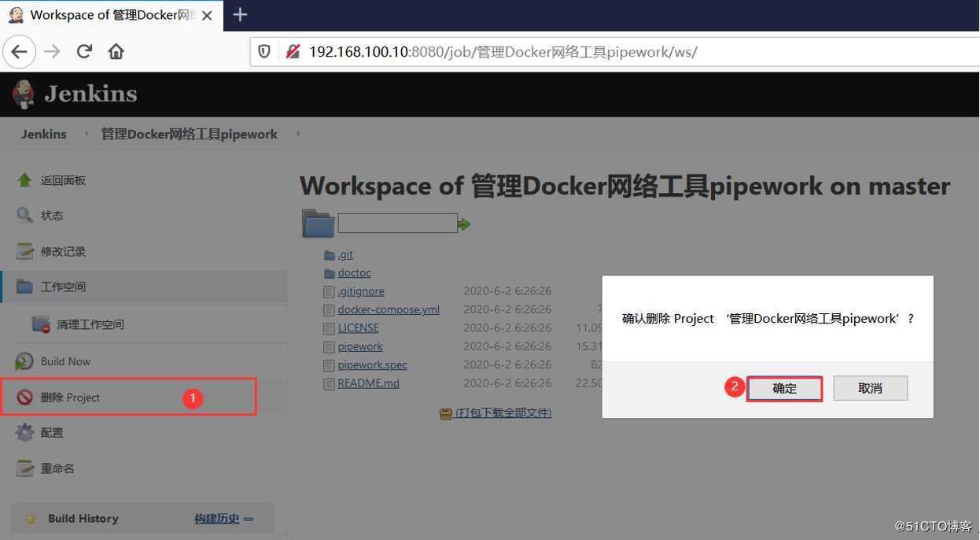This screenshot has width=980, height=540.
Task: Click the tracking protection shield icon
Action: point(264,52)
